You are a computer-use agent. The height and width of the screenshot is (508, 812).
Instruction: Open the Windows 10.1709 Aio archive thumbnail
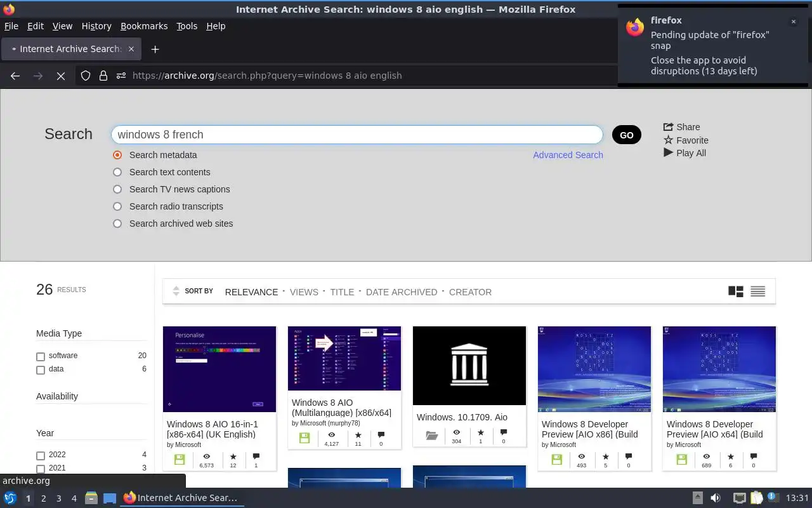[469, 365]
